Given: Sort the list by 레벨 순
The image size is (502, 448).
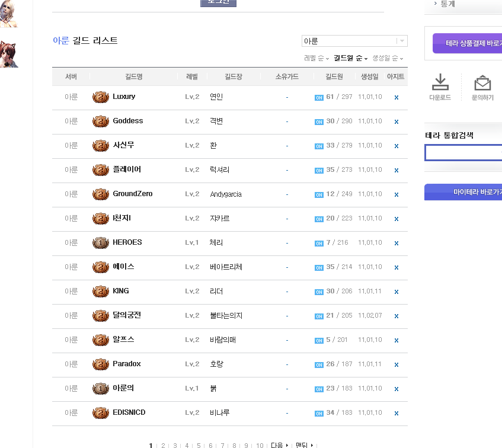Looking at the screenshot, I should pos(316,58).
